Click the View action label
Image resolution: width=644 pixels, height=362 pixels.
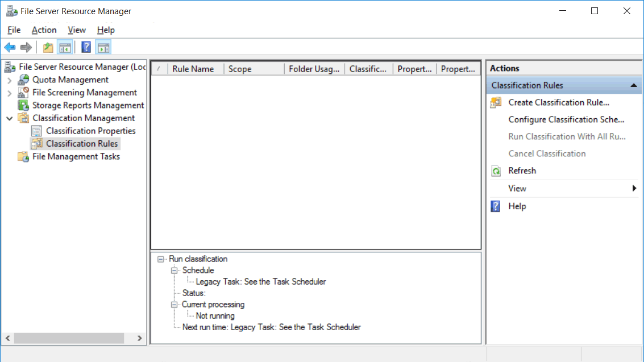tap(517, 189)
